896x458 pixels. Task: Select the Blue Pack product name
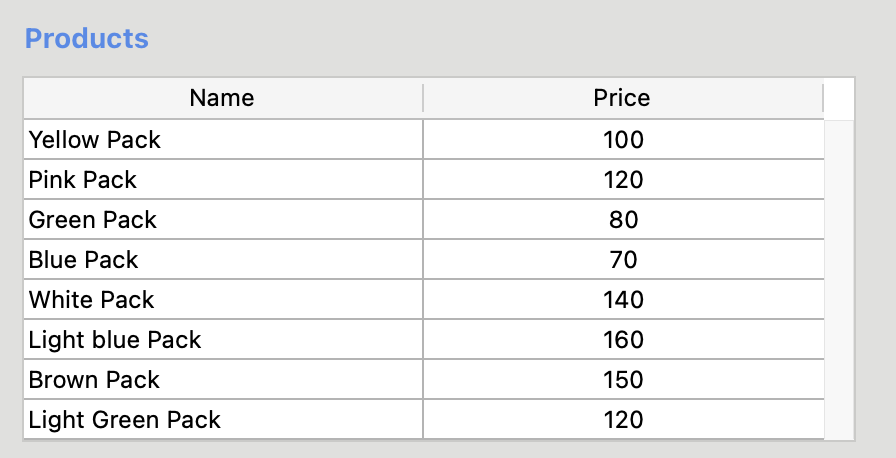[84, 260]
